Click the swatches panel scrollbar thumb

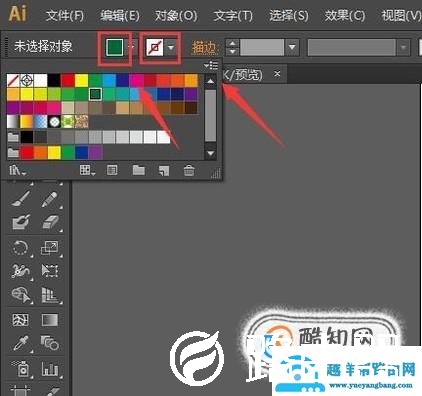point(211,115)
